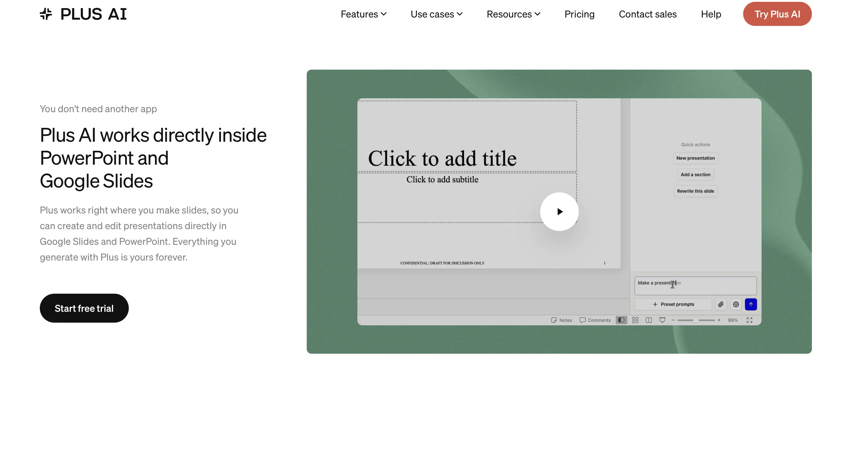Click the zoom in plus icon
Screen dimensions: 868x474
(719, 320)
